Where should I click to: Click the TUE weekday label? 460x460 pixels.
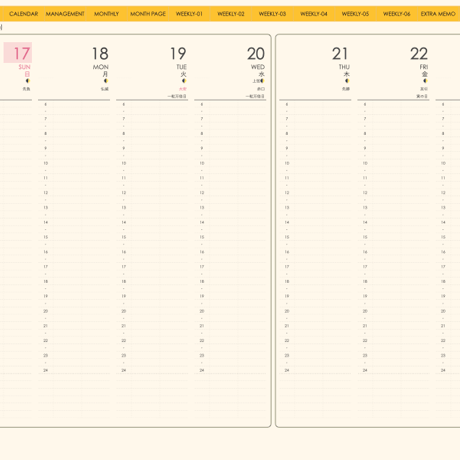pyautogui.click(x=182, y=67)
